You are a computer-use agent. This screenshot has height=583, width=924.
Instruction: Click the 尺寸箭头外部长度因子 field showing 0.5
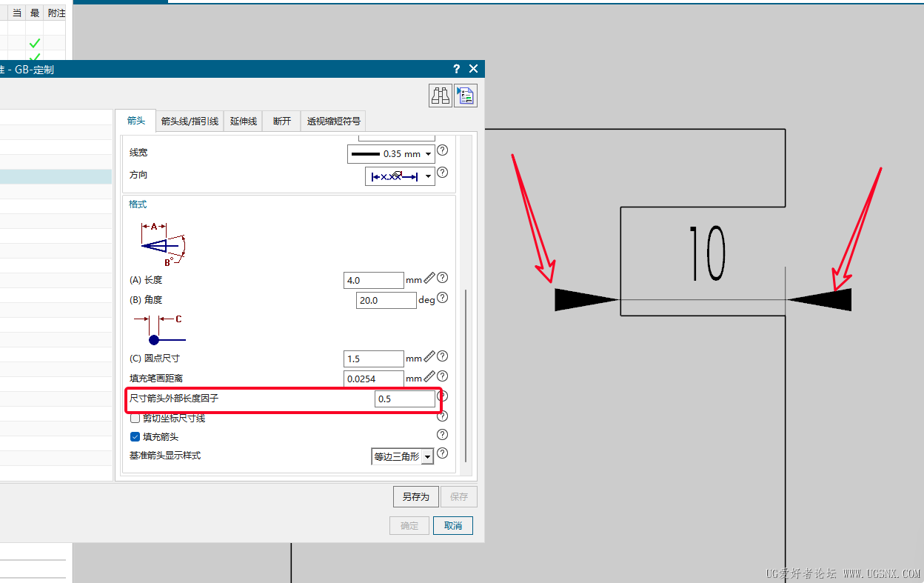pyautogui.click(x=405, y=399)
